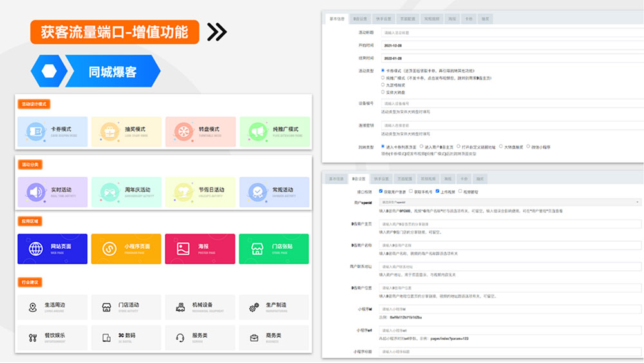Open the 实时活动 real-time activity tile
The width and height of the screenshot is (644, 363).
click(x=53, y=191)
